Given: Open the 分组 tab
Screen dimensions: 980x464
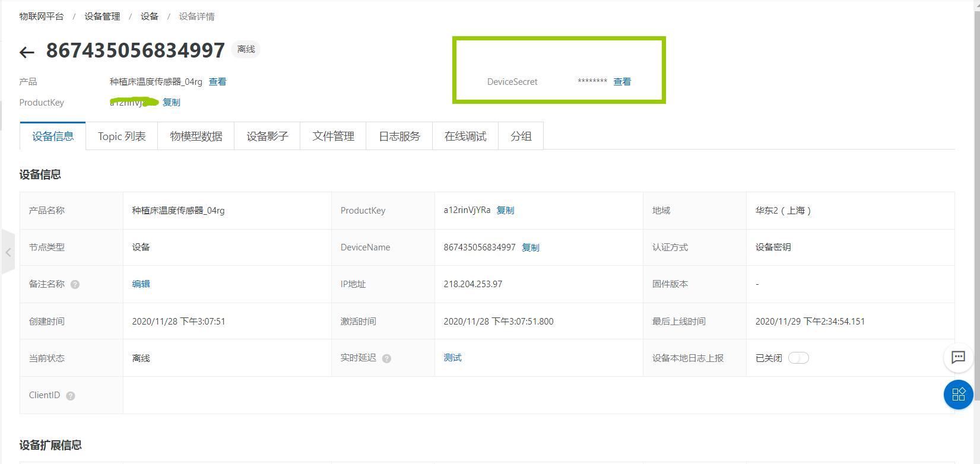Looking at the screenshot, I should 521,136.
